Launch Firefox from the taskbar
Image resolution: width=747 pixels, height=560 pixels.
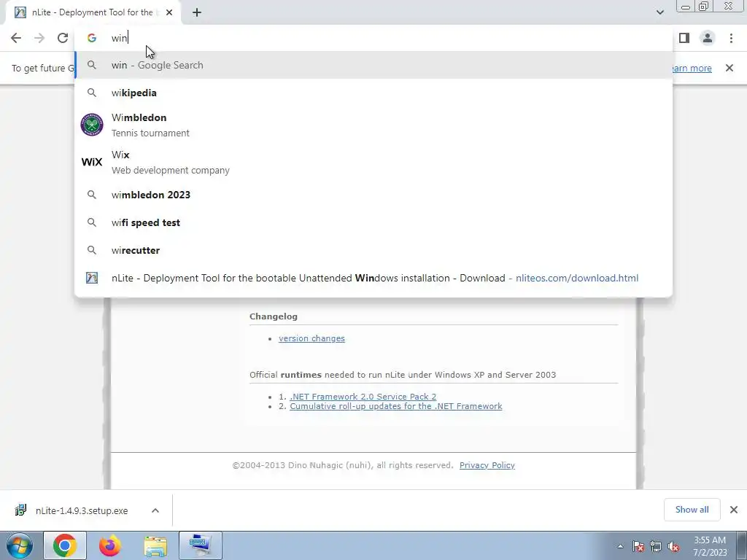(x=110, y=546)
